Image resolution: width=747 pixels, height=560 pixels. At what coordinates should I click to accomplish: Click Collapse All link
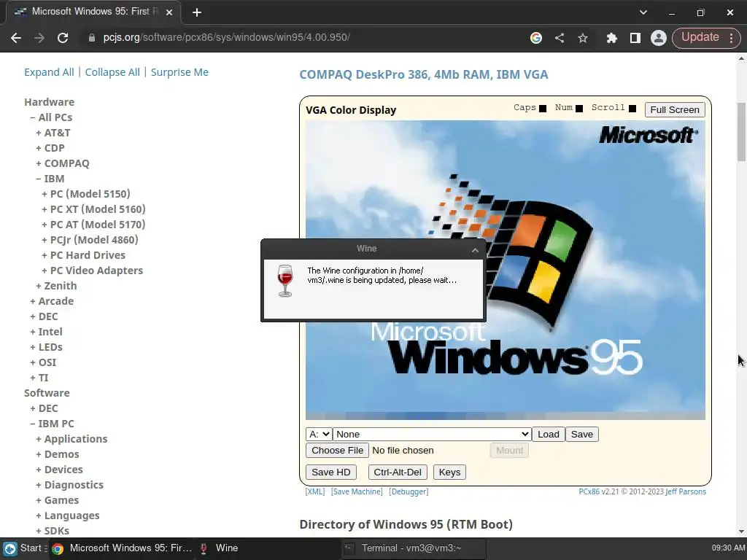click(112, 72)
